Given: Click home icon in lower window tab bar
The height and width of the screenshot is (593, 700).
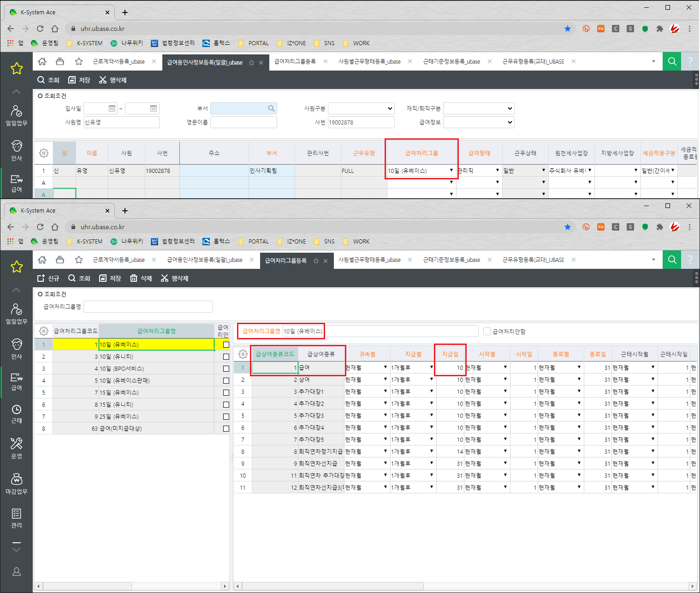Looking at the screenshot, I should tap(42, 260).
